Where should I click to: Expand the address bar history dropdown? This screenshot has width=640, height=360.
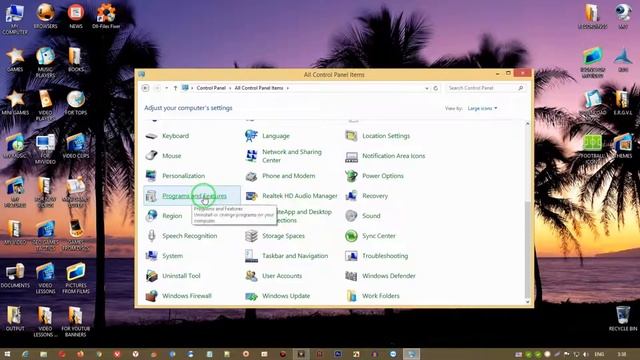point(427,88)
